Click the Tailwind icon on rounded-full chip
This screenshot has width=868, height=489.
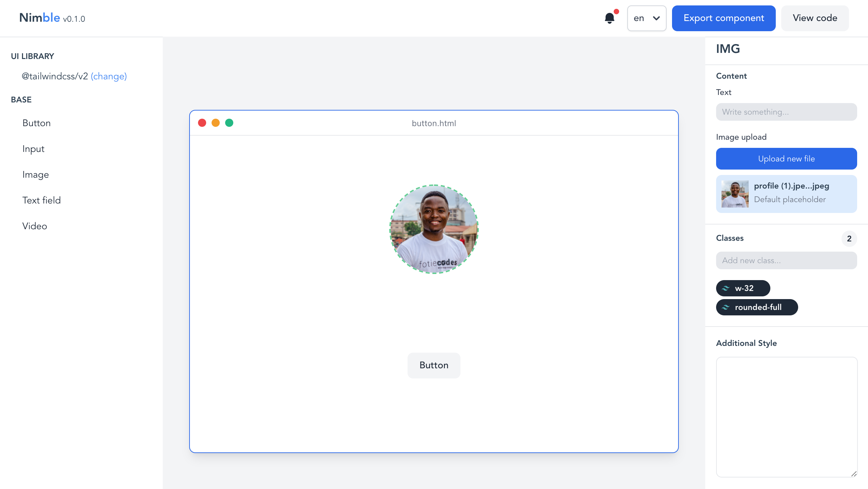tap(726, 307)
